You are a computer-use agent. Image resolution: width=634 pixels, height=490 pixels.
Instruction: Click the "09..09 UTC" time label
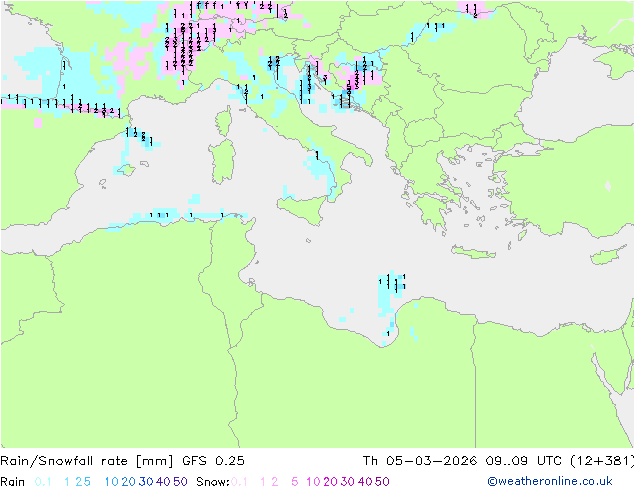(x=524, y=461)
